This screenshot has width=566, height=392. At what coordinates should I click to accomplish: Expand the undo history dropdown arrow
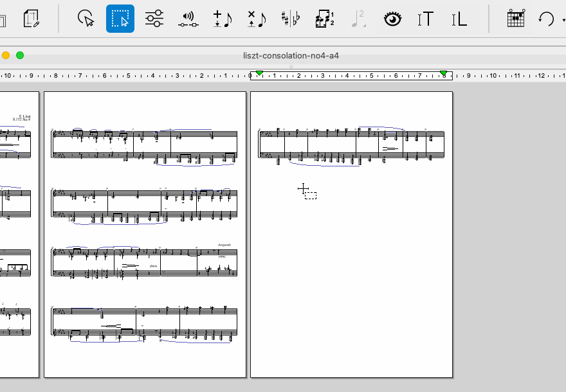(x=563, y=20)
